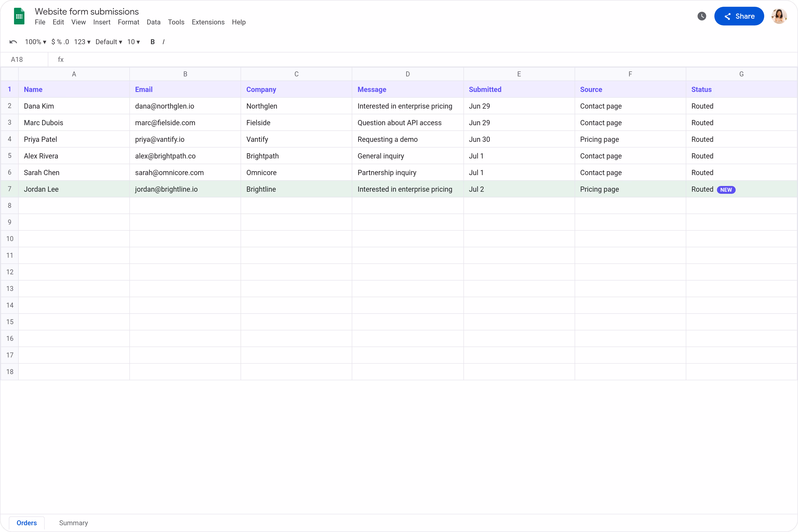Open the user account avatar

click(x=779, y=16)
